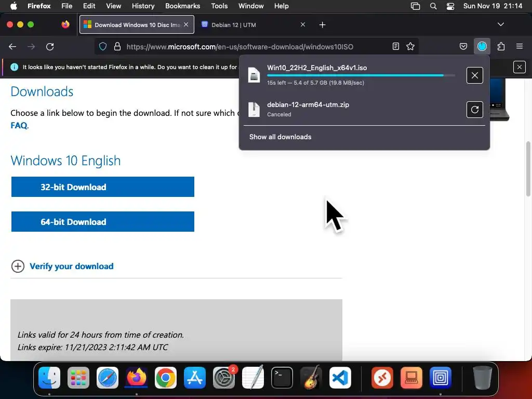This screenshot has height=399, width=532.
Task: Open the Window menu
Action: [x=251, y=6]
